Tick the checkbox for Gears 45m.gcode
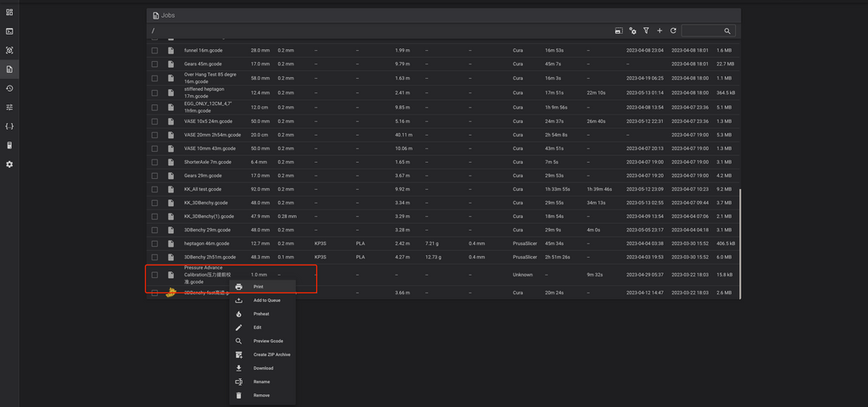The width and height of the screenshot is (868, 407). [x=155, y=64]
